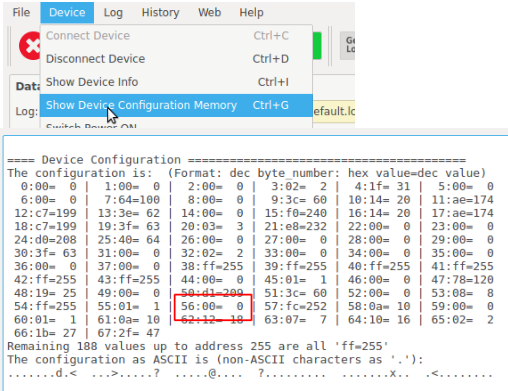The image size is (508, 391).
Task: Open the History menu
Action: tap(160, 12)
